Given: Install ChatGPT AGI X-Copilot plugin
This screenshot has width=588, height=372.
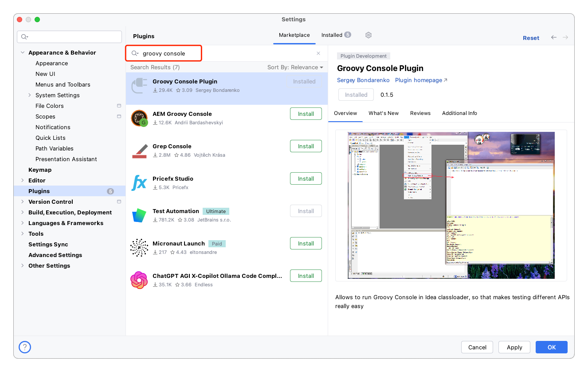Looking at the screenshot, I should click(306, 276).
